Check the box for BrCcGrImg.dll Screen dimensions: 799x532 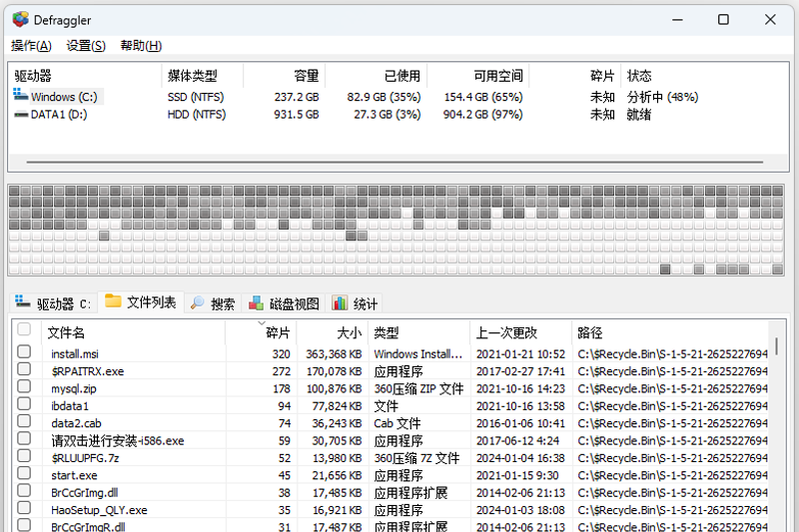tap(24, 490)
